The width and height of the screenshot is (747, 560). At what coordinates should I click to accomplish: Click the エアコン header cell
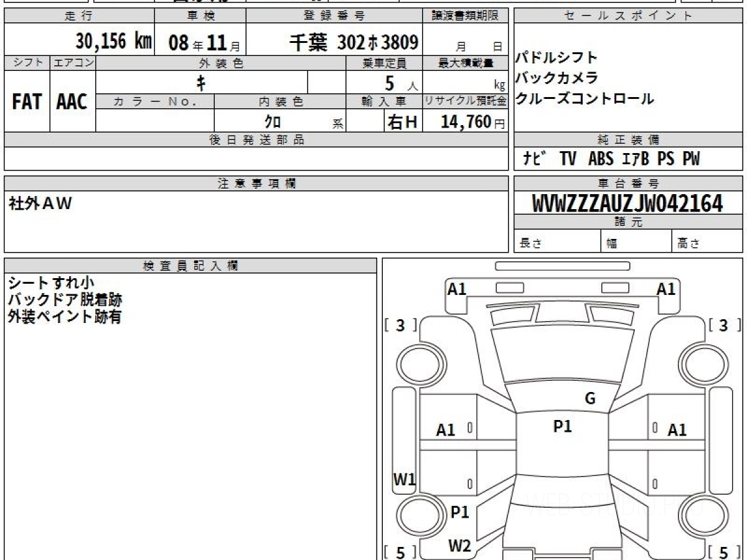click(x=73, y=63)
